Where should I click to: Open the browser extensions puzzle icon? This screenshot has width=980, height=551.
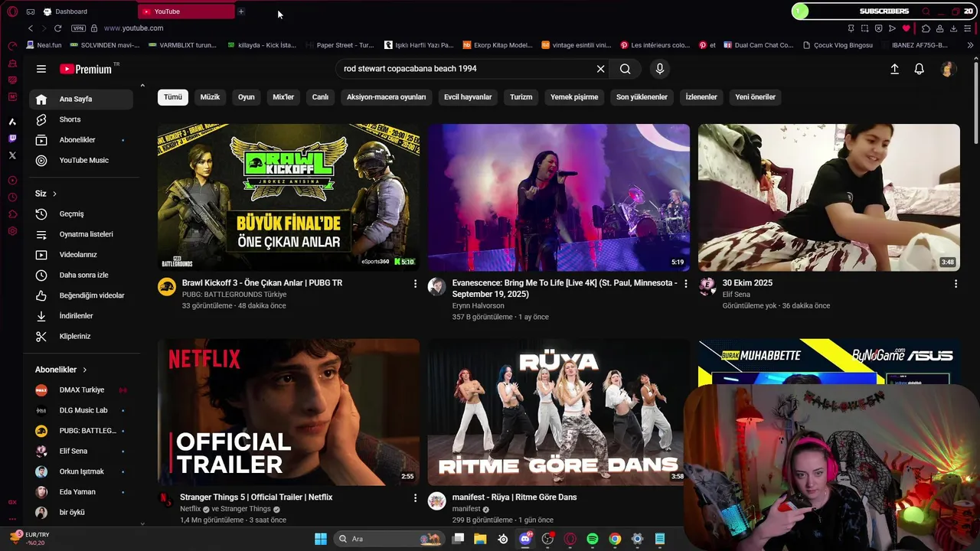click(926, 28)
